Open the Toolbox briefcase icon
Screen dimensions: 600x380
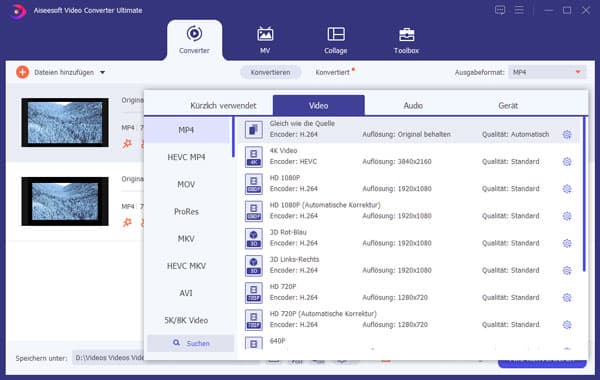(406, 34)
